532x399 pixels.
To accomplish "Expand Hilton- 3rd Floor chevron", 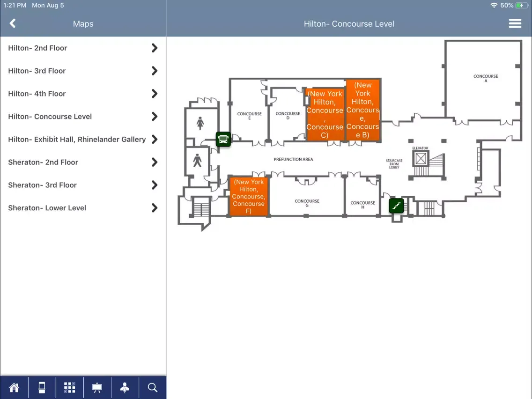I will click(x=155, y=71).
